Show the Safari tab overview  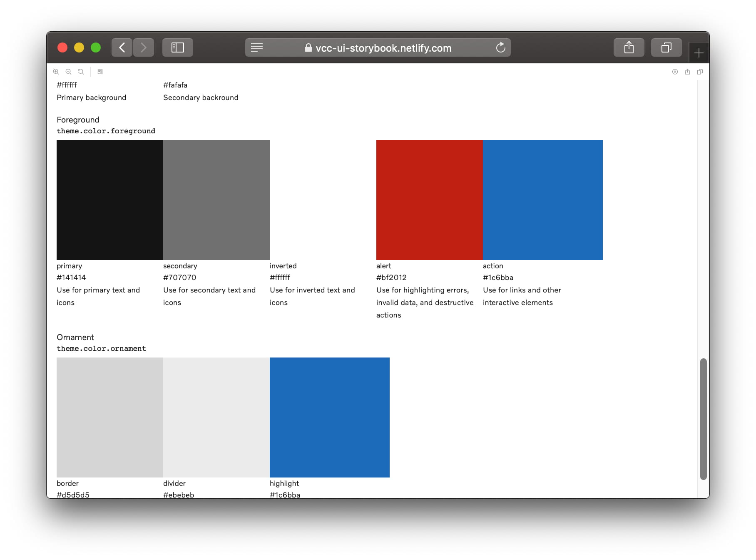point(666,47)
